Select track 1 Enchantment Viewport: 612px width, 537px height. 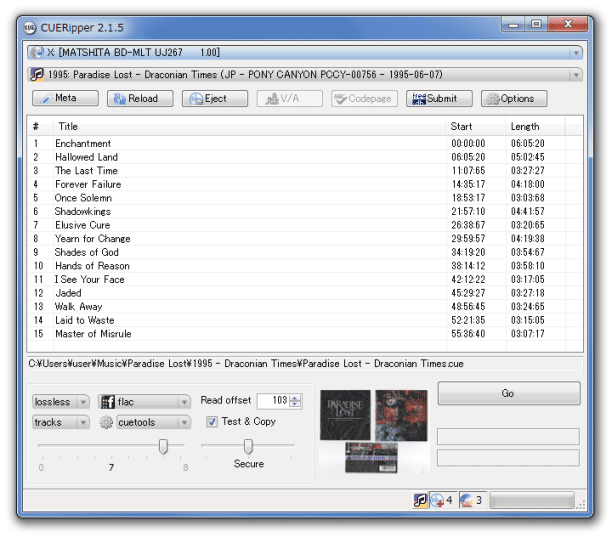tap(304, 143)
